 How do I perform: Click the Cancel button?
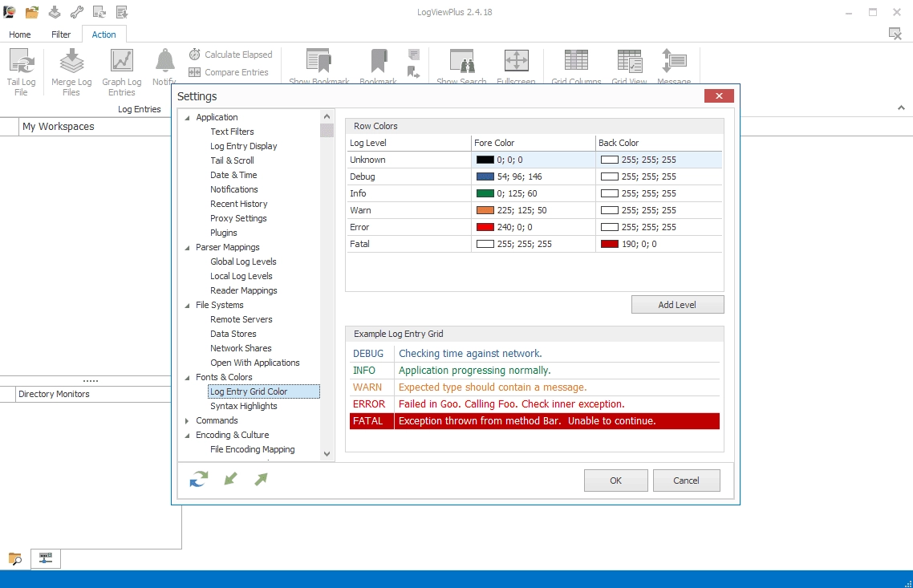[x=686, y=481]
